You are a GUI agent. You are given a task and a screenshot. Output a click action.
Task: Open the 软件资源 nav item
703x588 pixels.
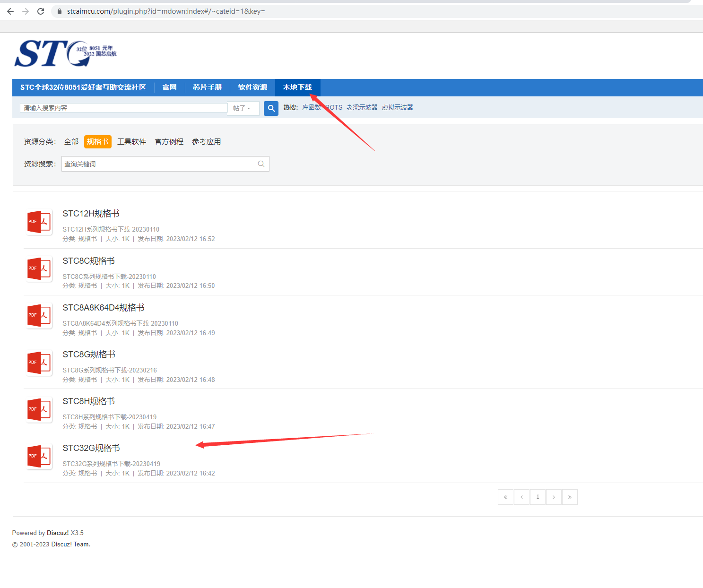[252, 87]
